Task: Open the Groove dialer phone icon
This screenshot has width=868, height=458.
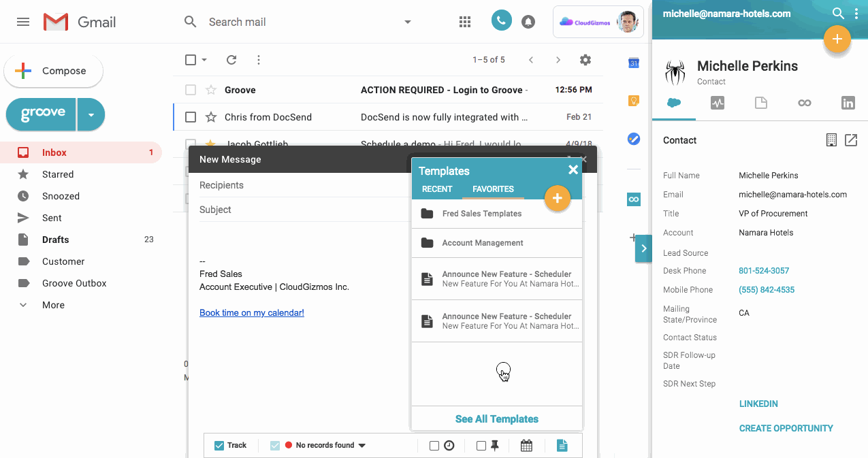Action: pyautogui.click(x=501, y=21)
